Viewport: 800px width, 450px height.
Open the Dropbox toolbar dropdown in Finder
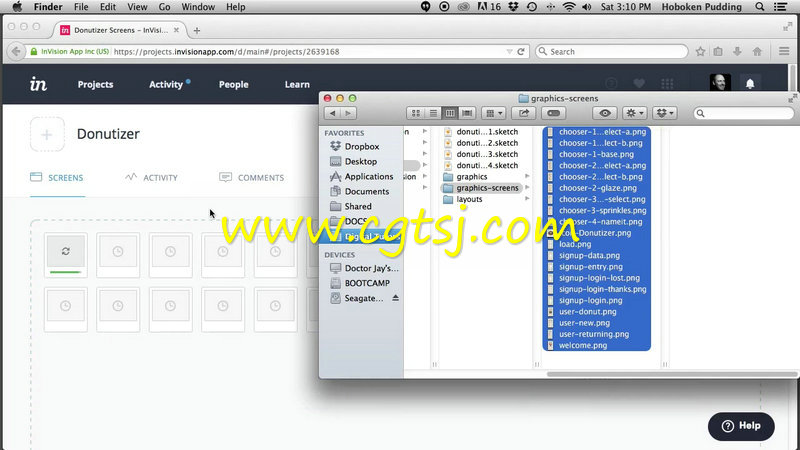665,113
